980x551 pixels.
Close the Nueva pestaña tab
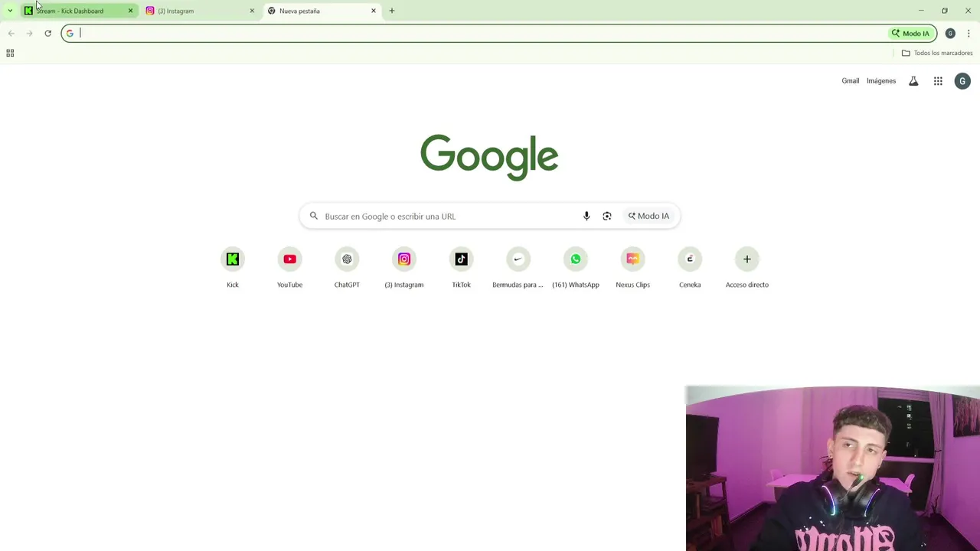374,11
